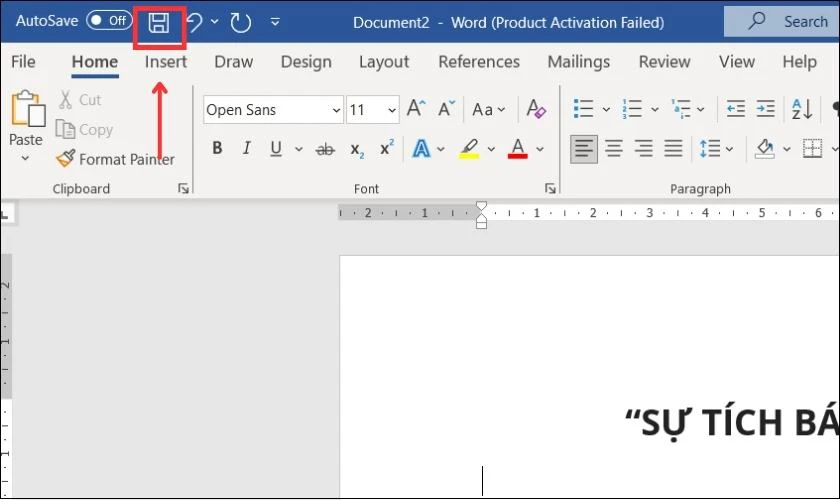This screenshot has height=500, width=840.
Task: Click the Multilevel List icon
Action: point(681,109)
